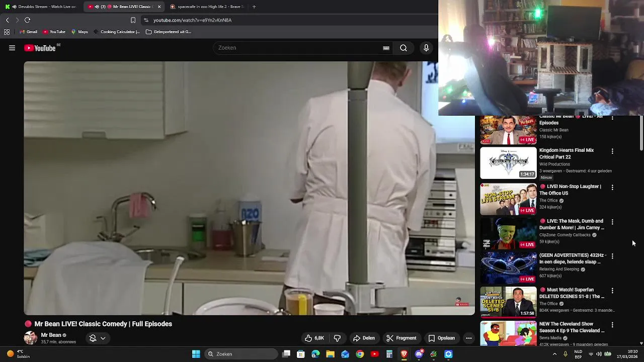Click the YouTube page vertical scrollbar
644x362 pixels.
pyautogui.click(x=641, y=133)
